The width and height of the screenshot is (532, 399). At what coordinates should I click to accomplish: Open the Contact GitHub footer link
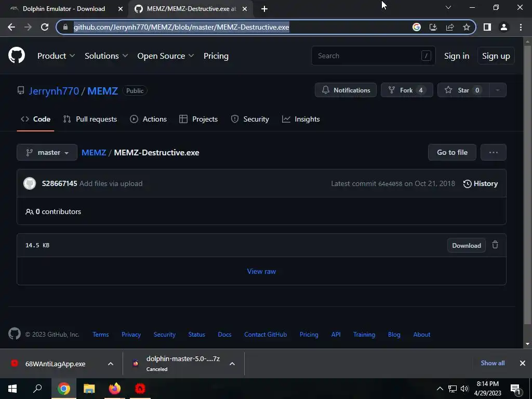[x=265, y=334]
